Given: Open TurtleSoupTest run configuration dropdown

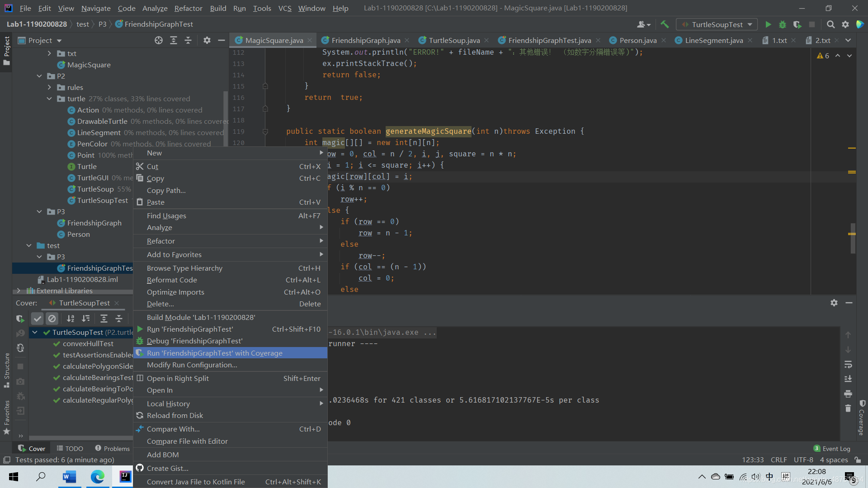Looking at the screenshot, I should coord(717,24).
